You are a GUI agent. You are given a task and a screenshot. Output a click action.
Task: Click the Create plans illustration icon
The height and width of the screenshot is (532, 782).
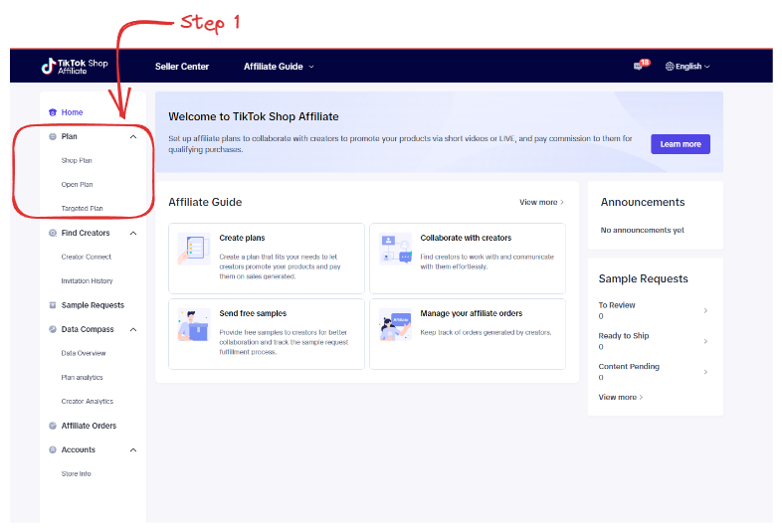[193, 249]
